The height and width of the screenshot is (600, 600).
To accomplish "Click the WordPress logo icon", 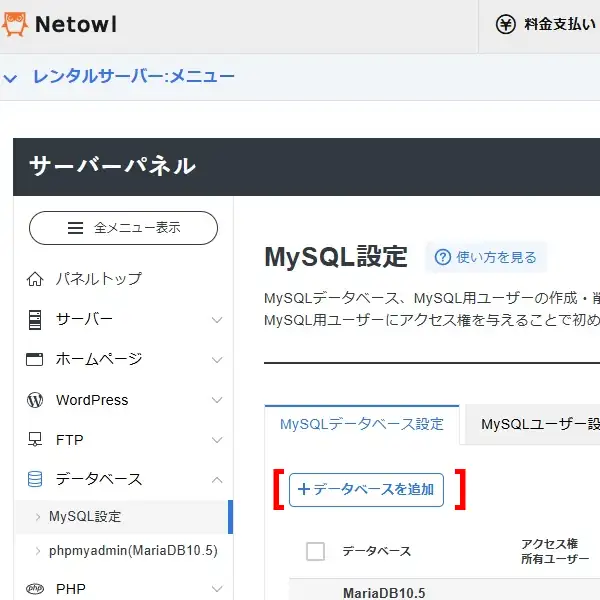I will click(35, 400).
